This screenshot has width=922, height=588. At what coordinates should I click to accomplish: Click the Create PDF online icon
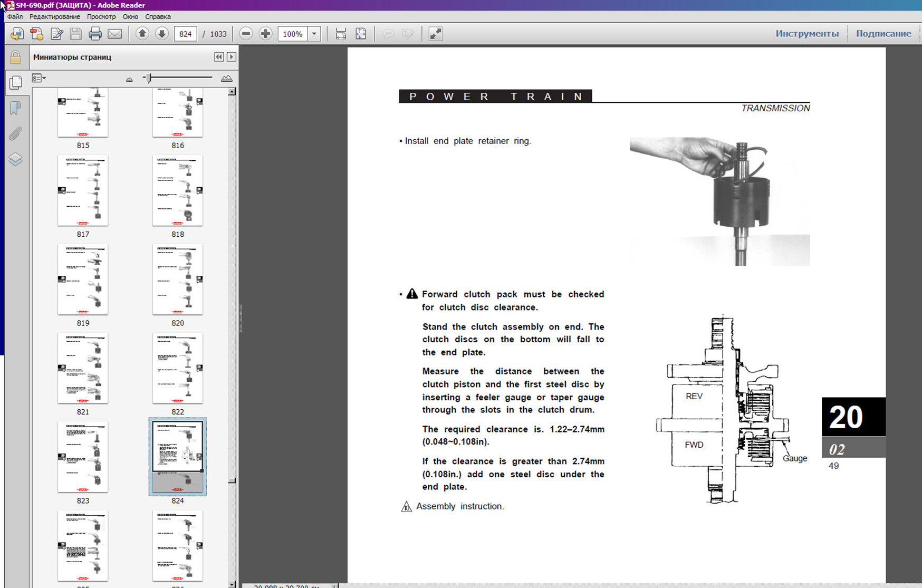pyautogui.click(x=37, y=34)
